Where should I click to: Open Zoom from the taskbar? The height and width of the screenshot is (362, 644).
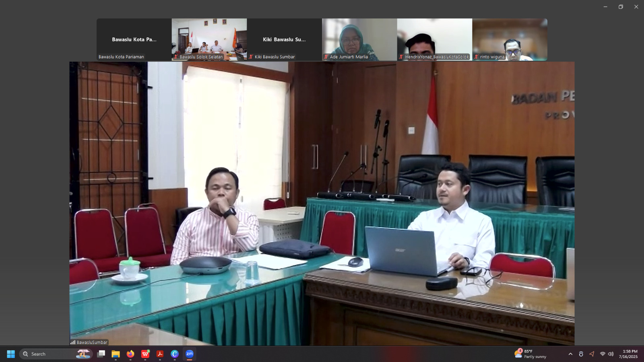click(x=189, y=354)
